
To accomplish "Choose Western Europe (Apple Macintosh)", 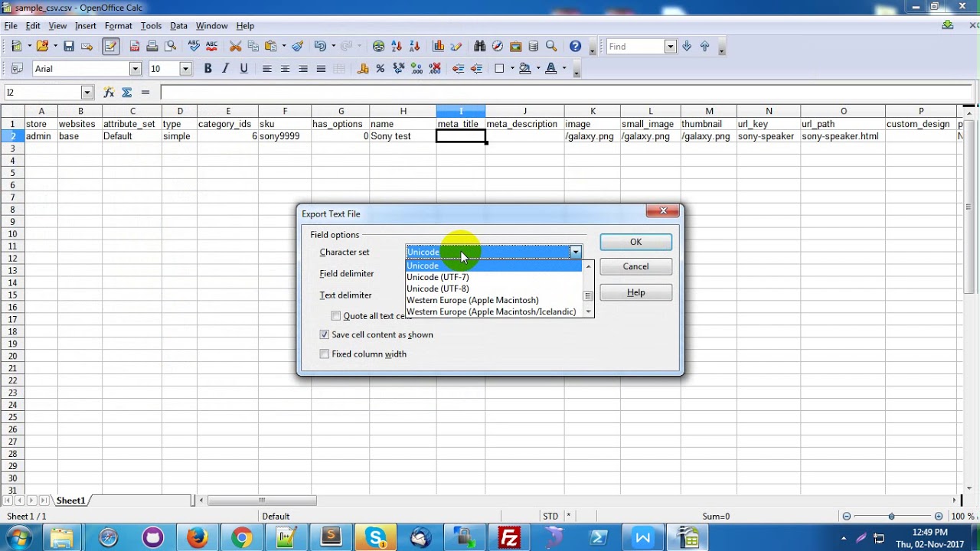I will coord(495,300).
